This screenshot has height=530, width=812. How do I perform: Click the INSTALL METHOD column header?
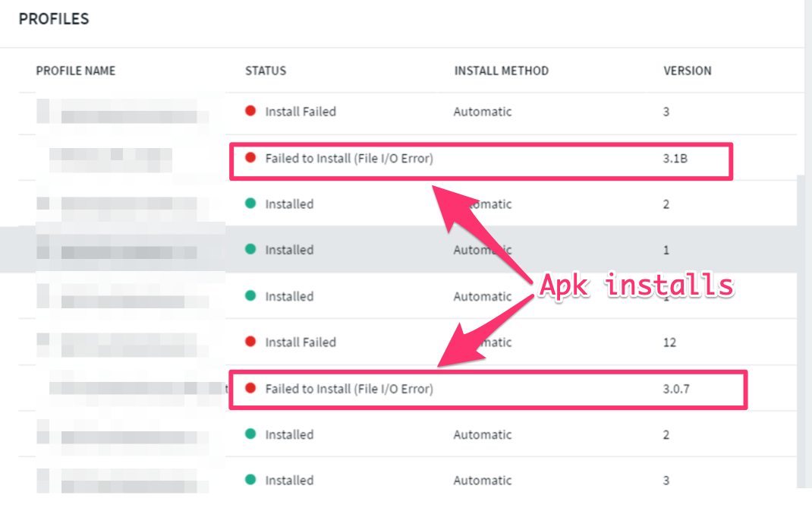501,71
